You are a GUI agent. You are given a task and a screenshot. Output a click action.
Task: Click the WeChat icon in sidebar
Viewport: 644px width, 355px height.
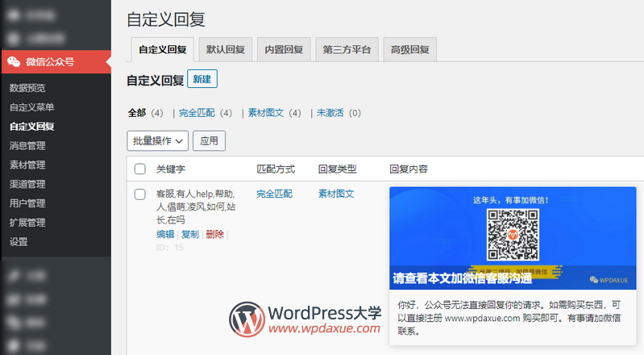tap(14, 61)
